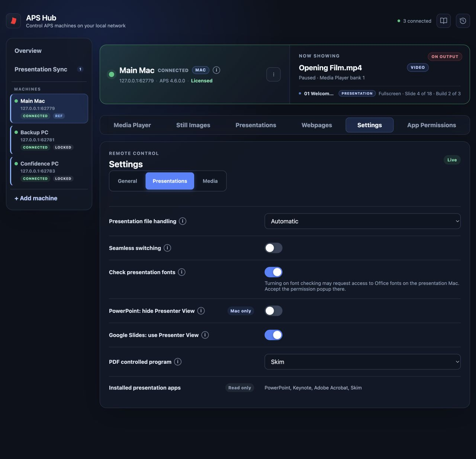Click the Opening Film.mp4 title
The height and width of the screenshot is (459, 476).
tap(330, 68)
